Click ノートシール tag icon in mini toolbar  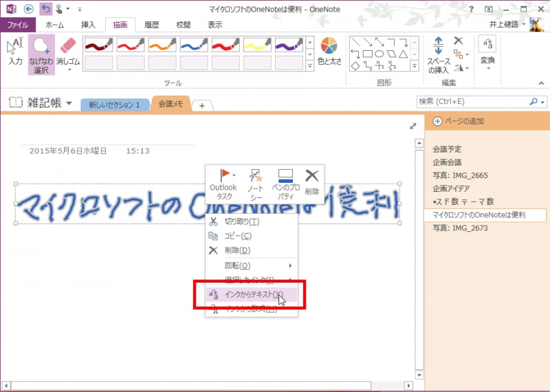coord(255,184)
